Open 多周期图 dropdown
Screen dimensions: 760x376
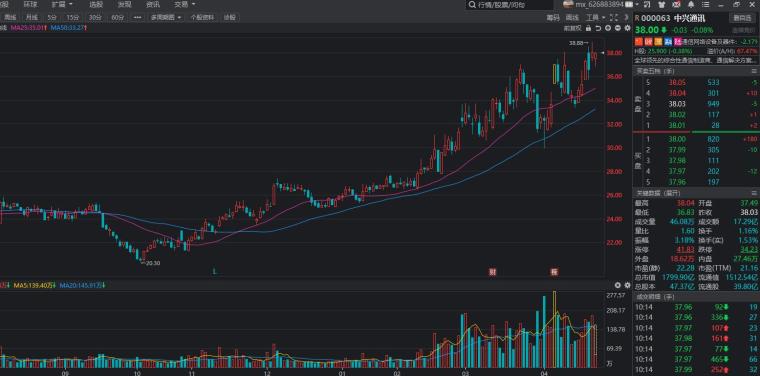click(x=166, y=17)
